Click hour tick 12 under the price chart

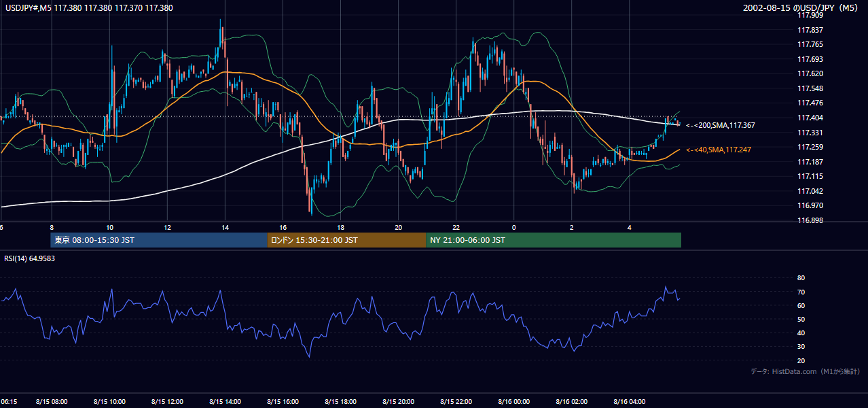pyautogui.click(x=167, y=228)
